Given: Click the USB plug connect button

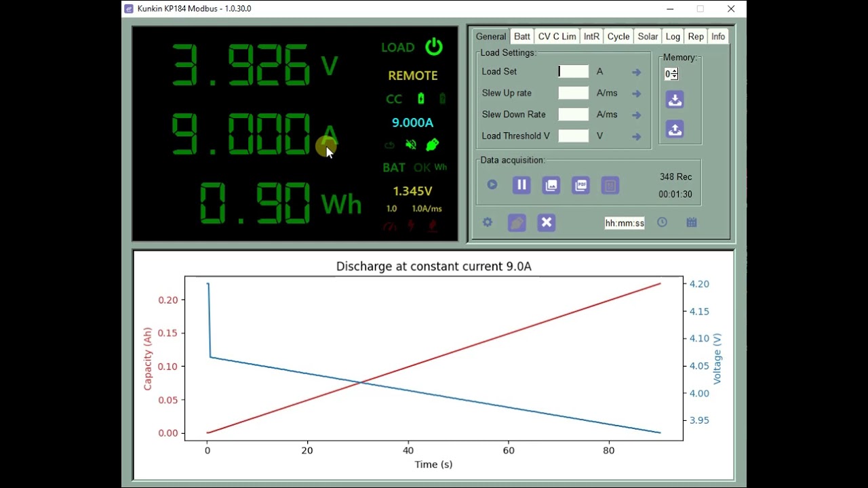Looking at the screenshot, I should click(x=517, y=222).
